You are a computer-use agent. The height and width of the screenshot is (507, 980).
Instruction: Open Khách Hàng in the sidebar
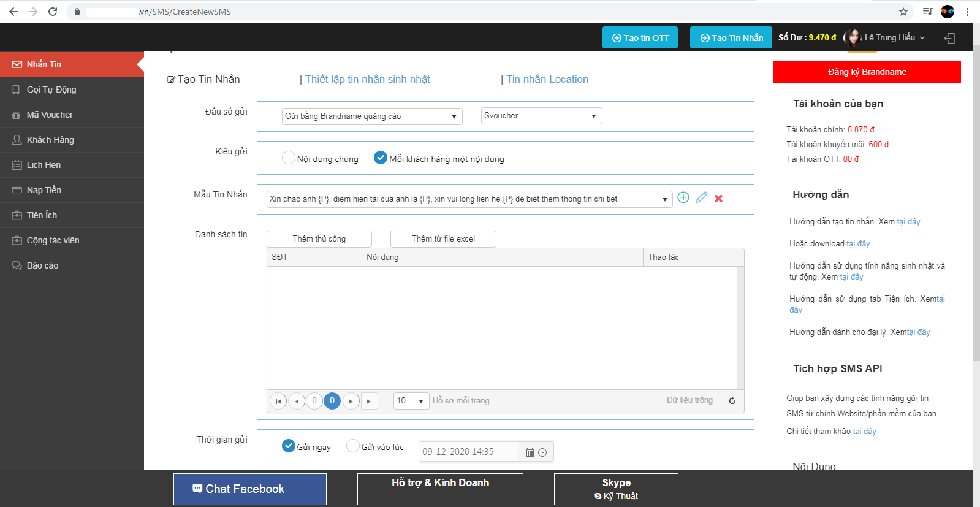(72, 140)
